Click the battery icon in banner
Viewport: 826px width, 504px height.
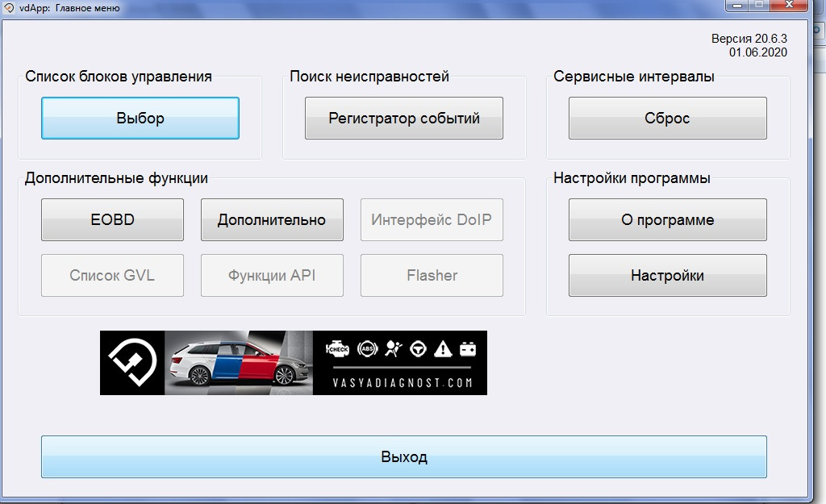point(468,348)
